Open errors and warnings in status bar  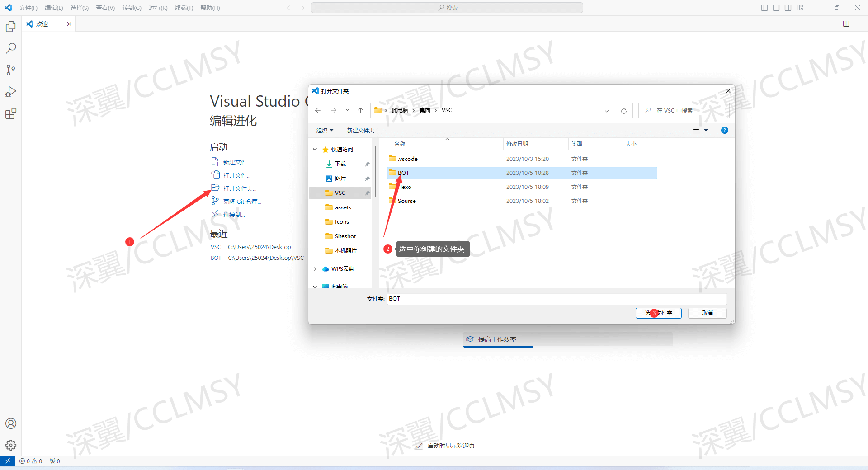31,461
